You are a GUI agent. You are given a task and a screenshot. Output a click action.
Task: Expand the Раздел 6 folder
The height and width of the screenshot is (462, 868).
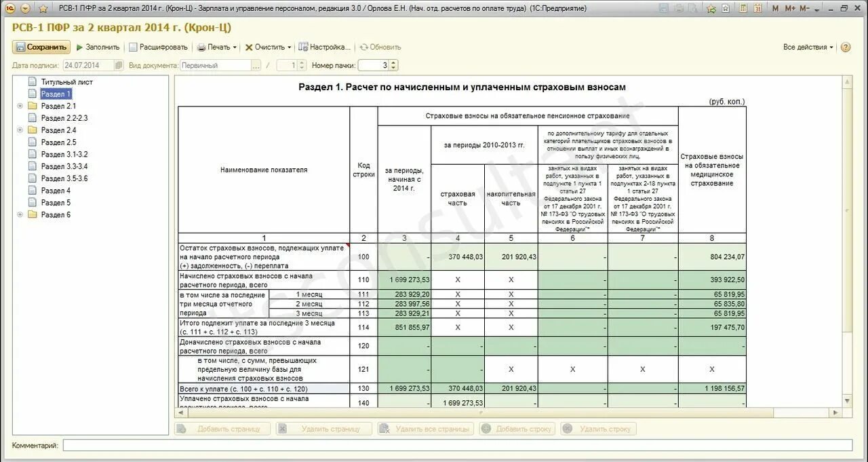pyautogui.click(x=20, y=215)
